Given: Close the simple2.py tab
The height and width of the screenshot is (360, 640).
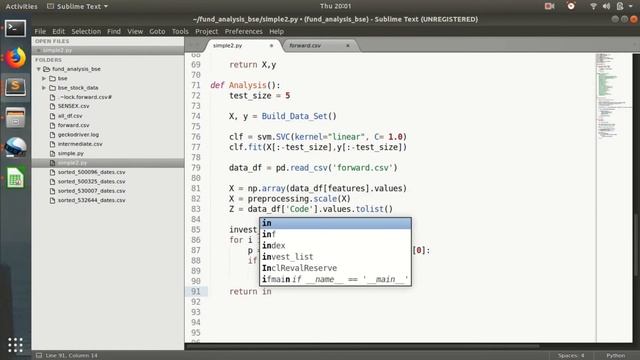Looking at the screenshot, I should tap(271, 46).
